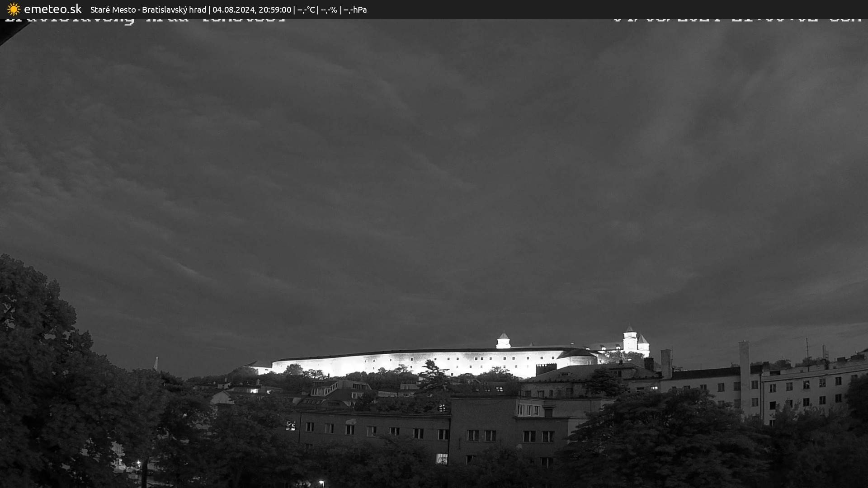
Task: Click the street lamp at bottom left
Action: point(139,463)
